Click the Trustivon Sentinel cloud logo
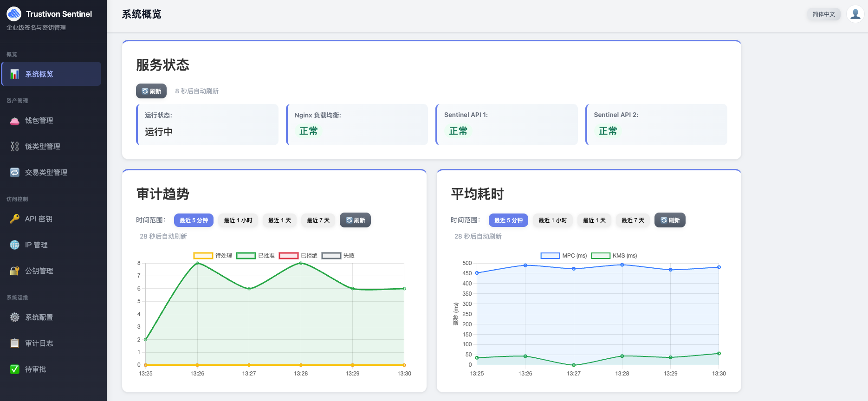 click(14, 14)
